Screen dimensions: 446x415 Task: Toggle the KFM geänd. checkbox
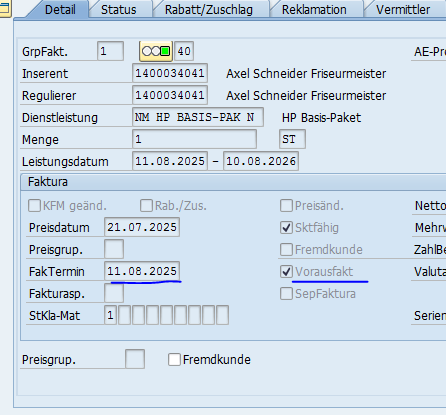coord(34,206)
